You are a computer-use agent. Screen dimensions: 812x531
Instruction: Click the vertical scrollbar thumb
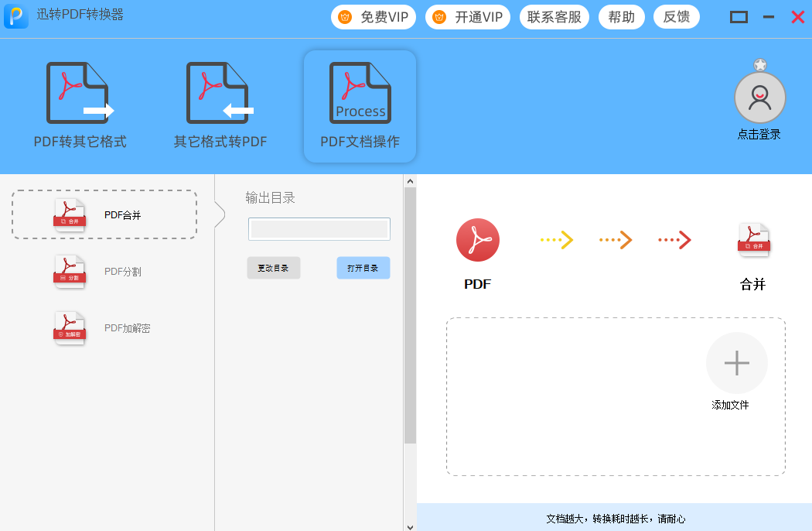pos(410,315)
